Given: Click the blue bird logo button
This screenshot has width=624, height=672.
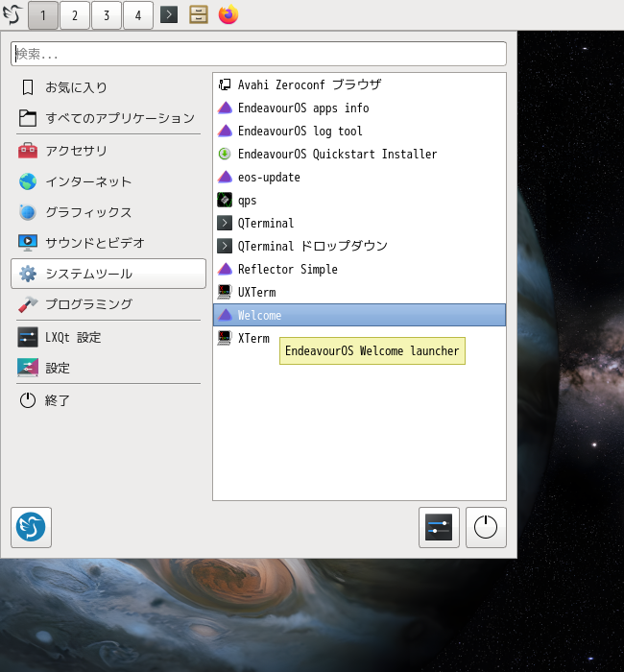Looking at the screenshot, I should tap(31, 527).
